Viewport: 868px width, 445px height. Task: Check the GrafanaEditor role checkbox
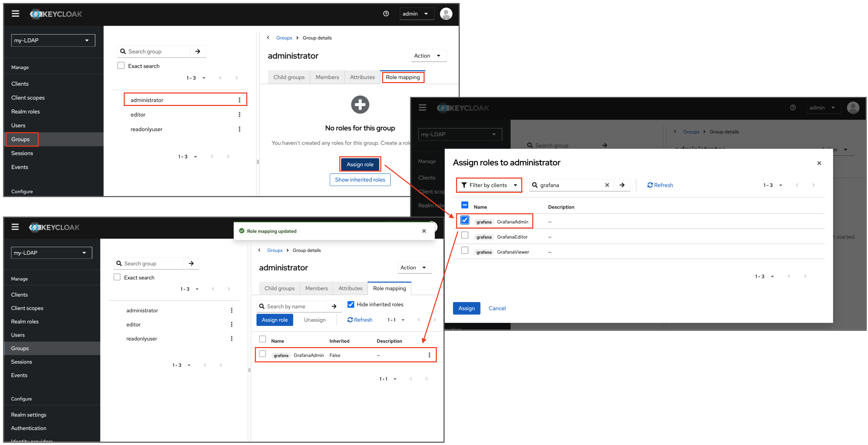tap(465, 235)
